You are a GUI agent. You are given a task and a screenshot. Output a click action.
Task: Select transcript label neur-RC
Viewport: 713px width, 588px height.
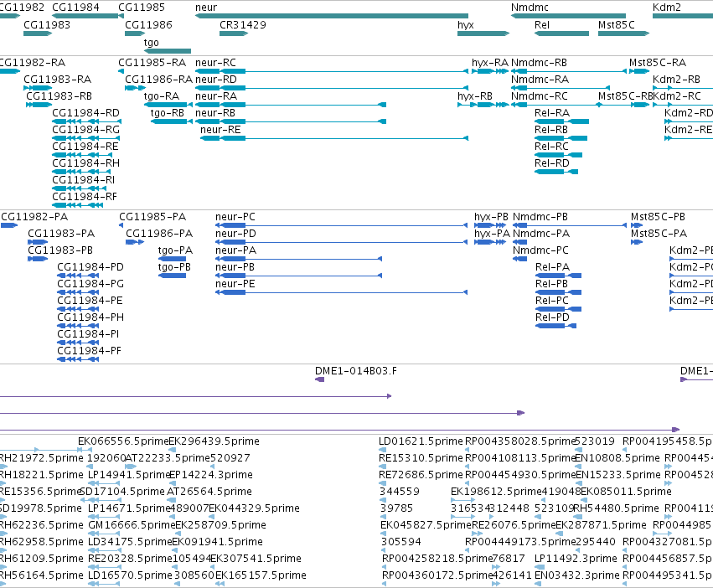(x=215, y=63)
